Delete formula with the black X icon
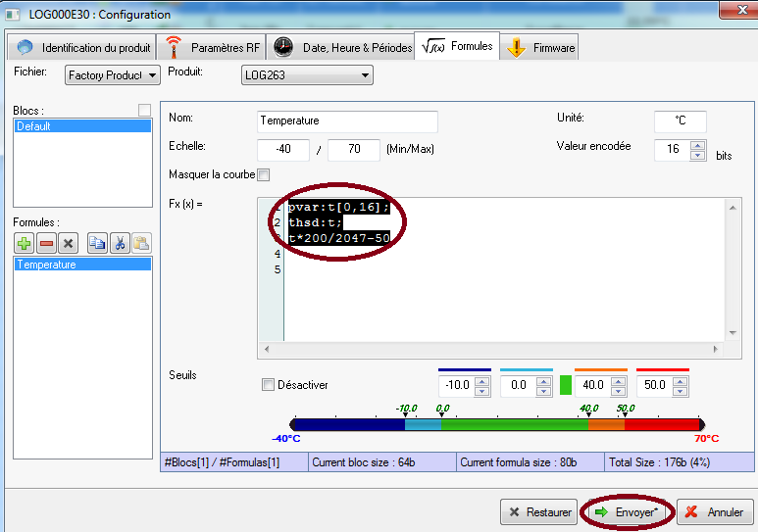758x532 pixels. tap(69, 243)
